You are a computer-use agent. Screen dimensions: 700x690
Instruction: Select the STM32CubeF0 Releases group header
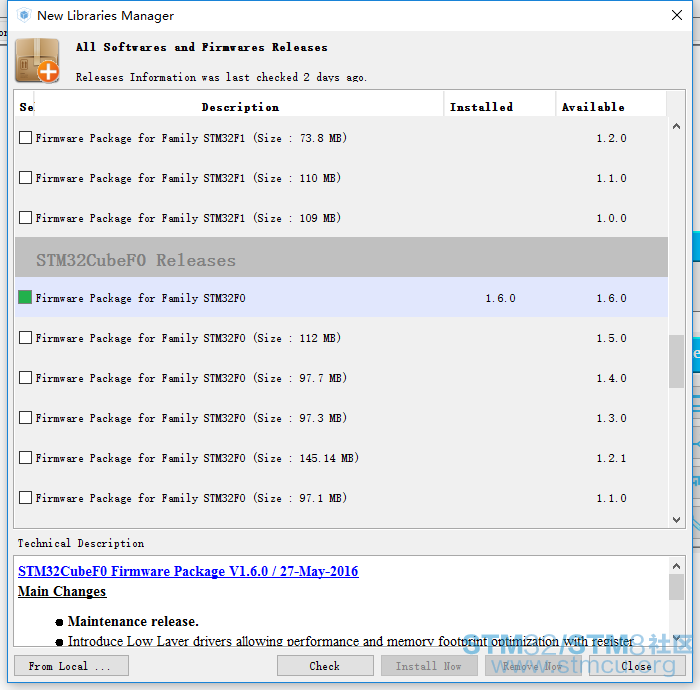[342, 257]
